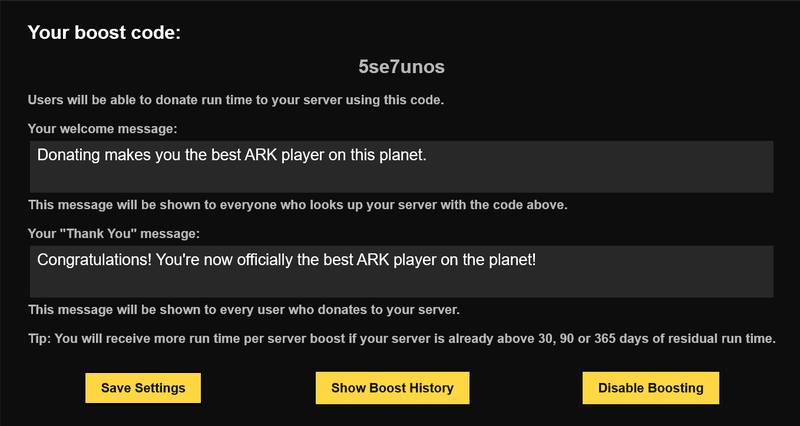Click the "Your boost code:" heading

(x=104, y=33)
